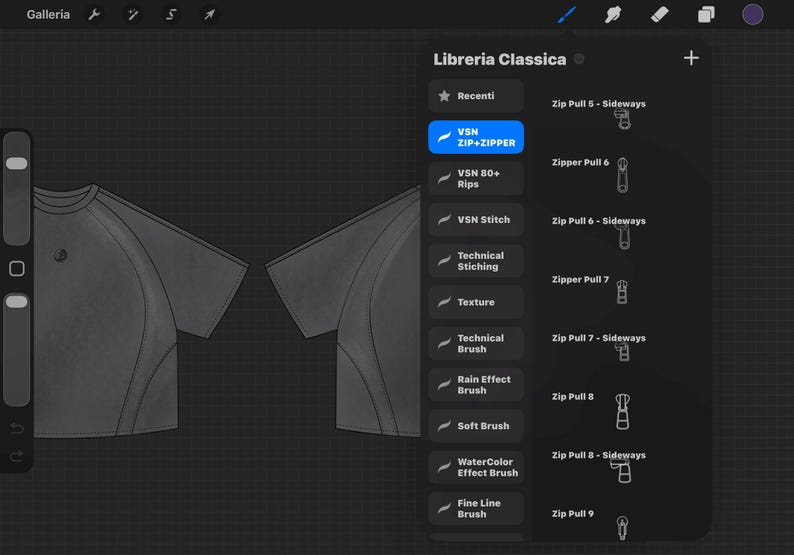Tap the undo arrow on sidebar
The width and height of the screenshot is (794, 555).
point(17,428)
